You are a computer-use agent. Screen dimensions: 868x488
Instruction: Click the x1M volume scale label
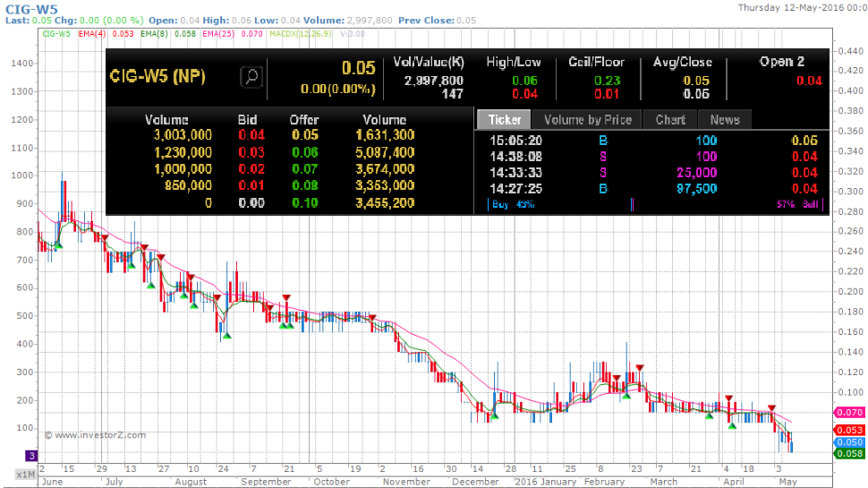26,474
